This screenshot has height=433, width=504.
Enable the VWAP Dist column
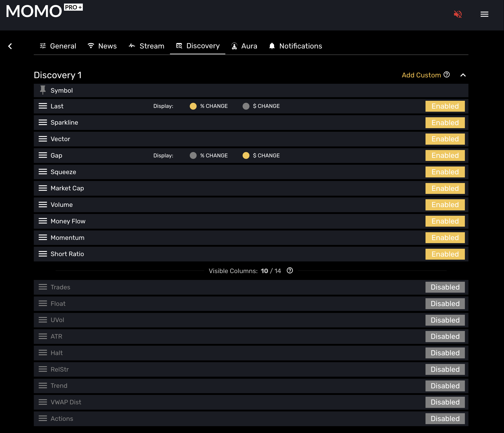pyautogui.click(x=445, y=402)
